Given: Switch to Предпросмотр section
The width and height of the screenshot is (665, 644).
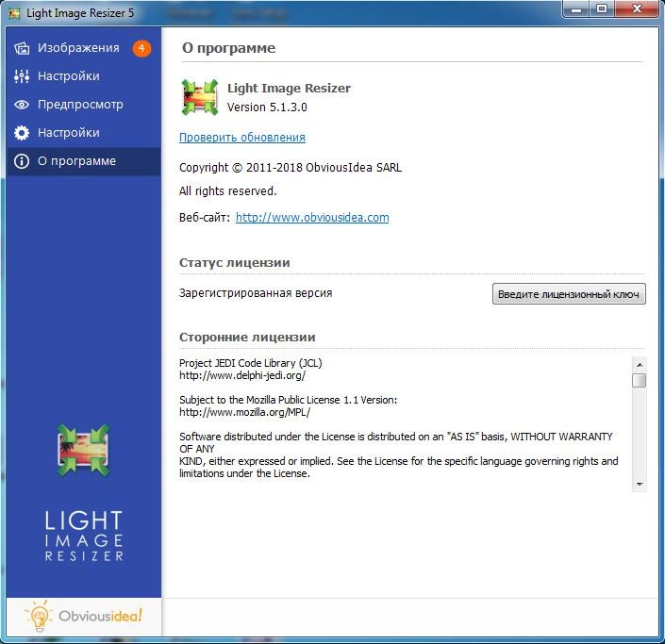Looking at the screenshot, I should tap(84, 105).
